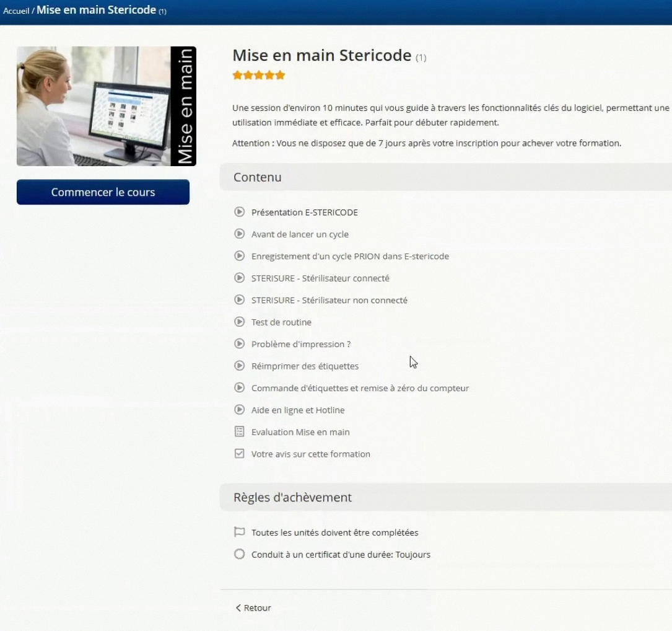
Task: Open STERISURE - Stérilisateur non connecté unit
Action: point(329,300)
